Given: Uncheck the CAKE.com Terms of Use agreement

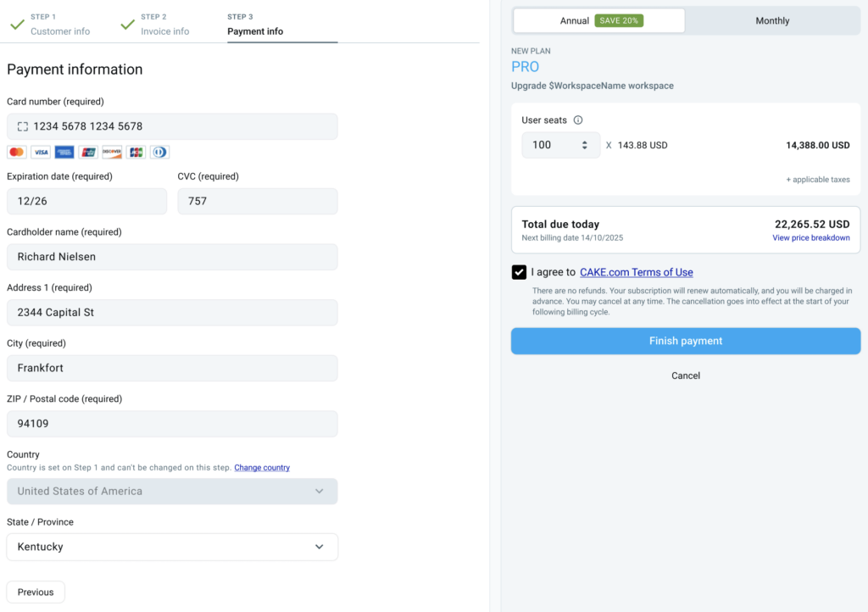Looking at the screenshot, I should pyautogui.click(x=519, y=272).
